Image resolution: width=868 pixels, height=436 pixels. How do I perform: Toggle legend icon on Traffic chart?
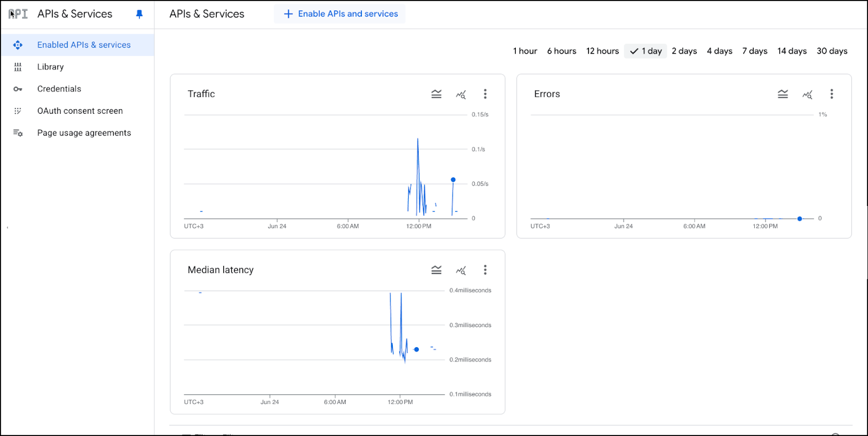tap(436, 94)
